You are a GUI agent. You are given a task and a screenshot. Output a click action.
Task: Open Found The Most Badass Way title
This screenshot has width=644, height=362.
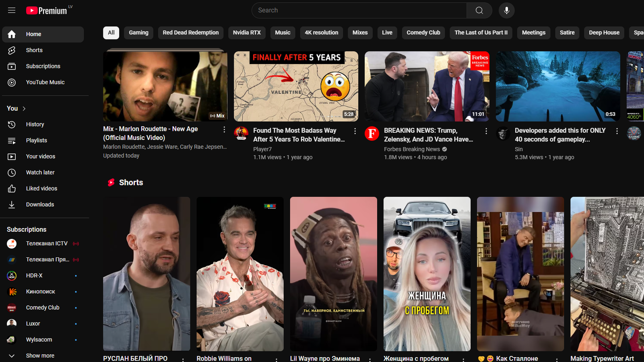pyautogui.click(x=299, y=135)
